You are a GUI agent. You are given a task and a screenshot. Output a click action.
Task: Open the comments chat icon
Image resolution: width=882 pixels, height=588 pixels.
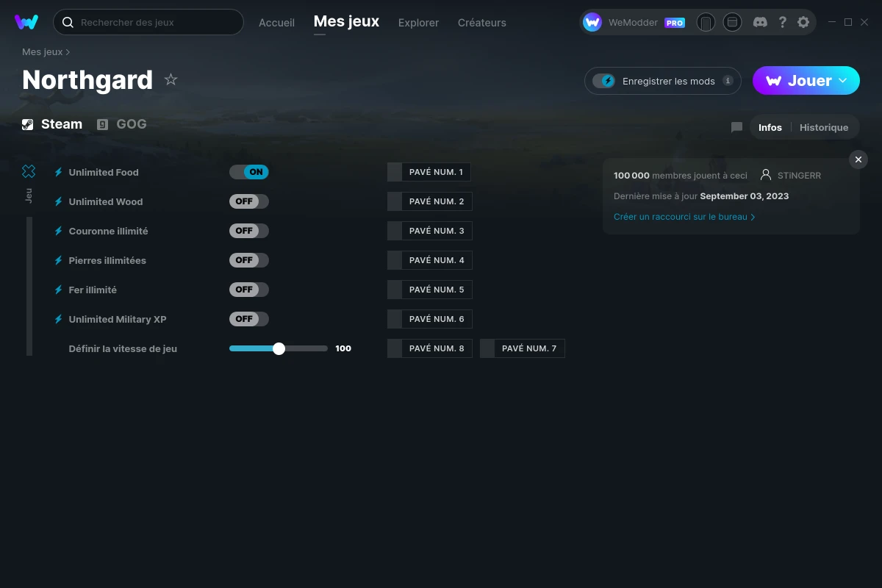[736, 127]
